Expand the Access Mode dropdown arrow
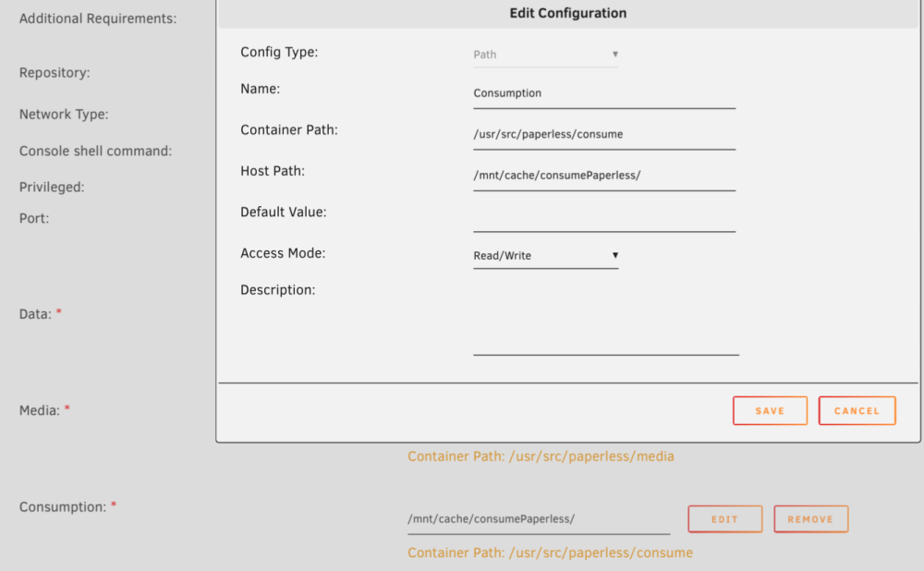This screenshot has height=571, width=924. [614, 255]
